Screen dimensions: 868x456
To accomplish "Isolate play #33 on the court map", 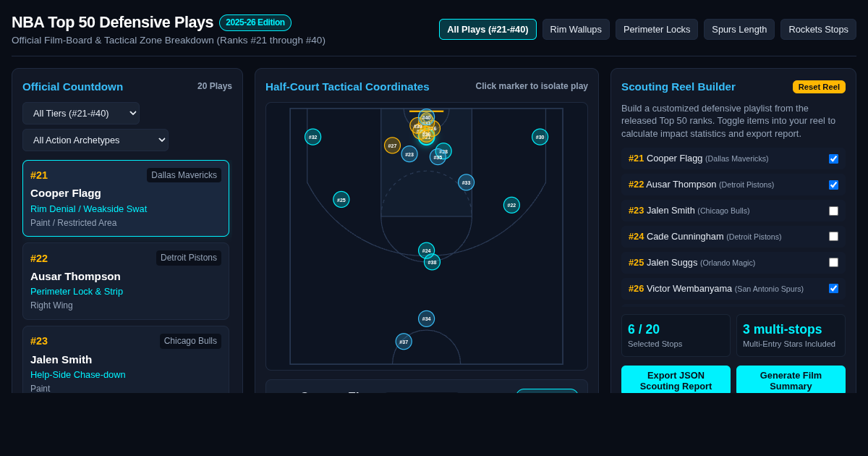I will (466, 182).
